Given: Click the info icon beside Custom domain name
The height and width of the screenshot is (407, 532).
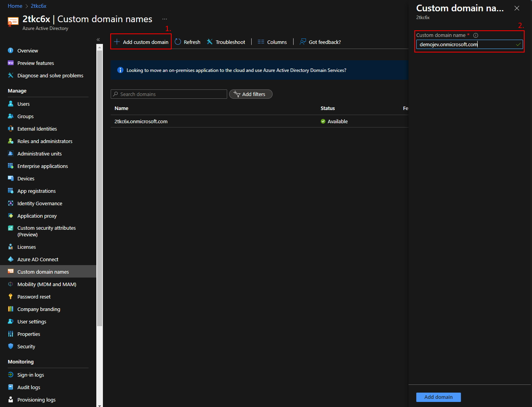Looking at the screenshot, I should pyautogui.click(x=476, y=35).
